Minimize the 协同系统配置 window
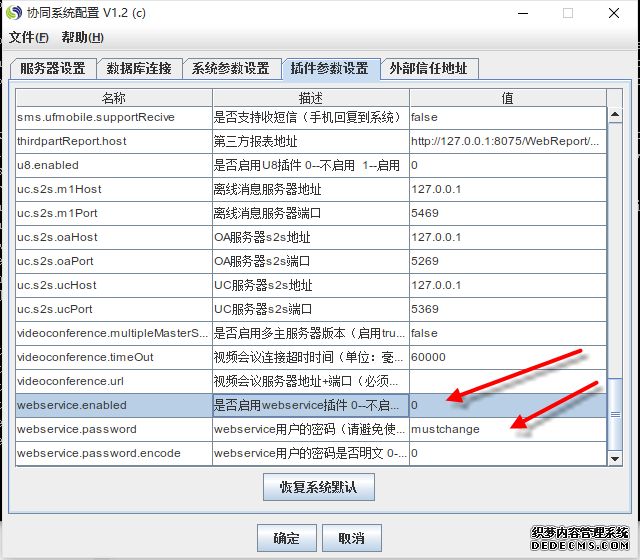 523,13
